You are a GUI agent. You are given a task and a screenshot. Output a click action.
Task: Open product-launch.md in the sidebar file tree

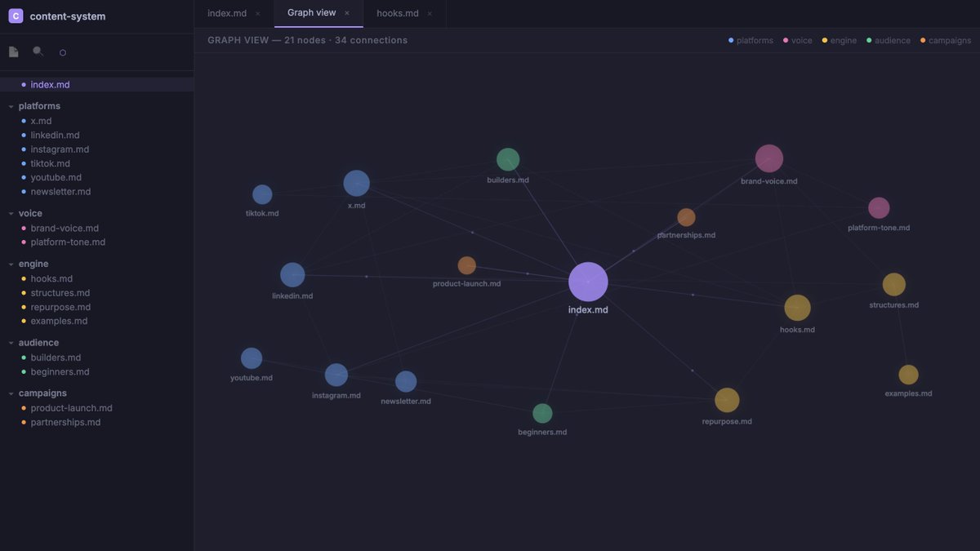tap(96, 408)
